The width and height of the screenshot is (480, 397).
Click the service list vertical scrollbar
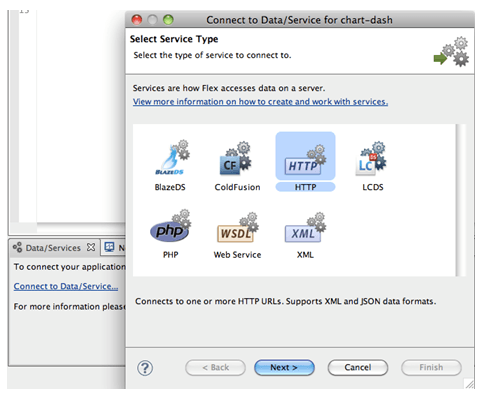point(460,200)
